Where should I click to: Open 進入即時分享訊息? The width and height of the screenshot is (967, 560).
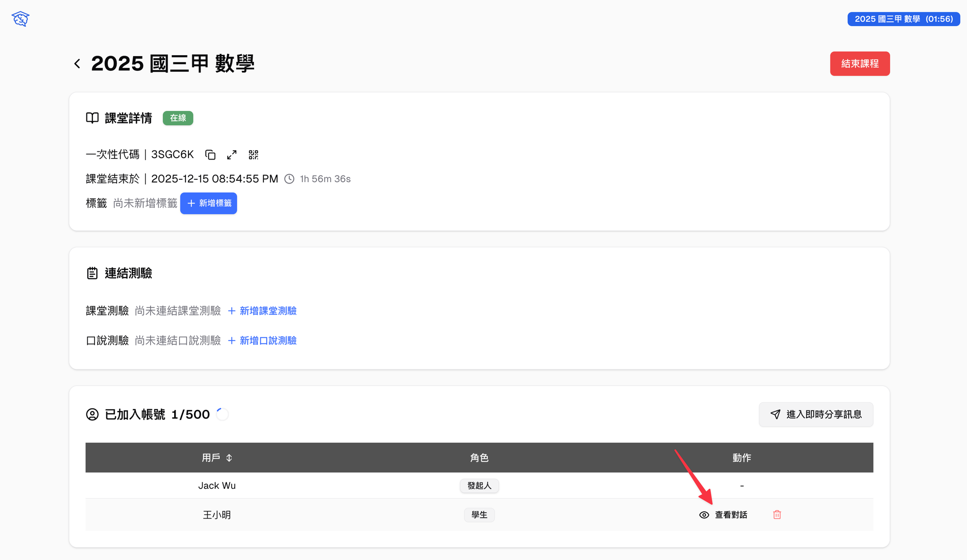coord(816,415)
